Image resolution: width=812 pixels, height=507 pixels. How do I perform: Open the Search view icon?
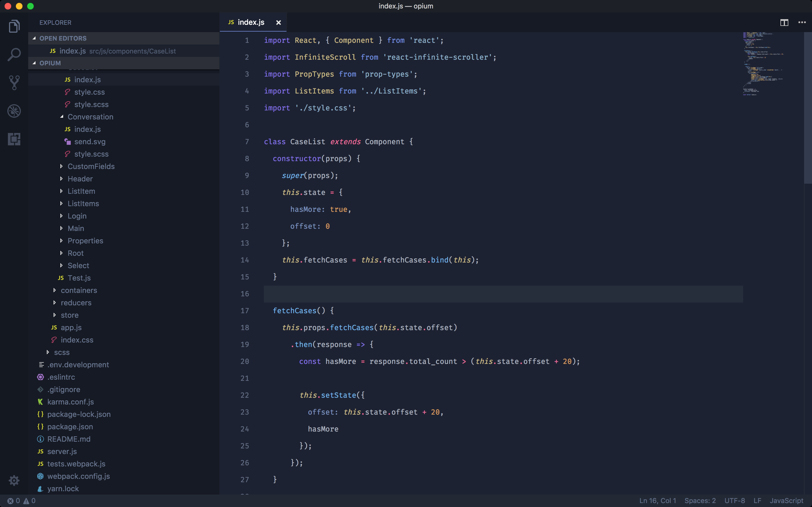point(14,54)
